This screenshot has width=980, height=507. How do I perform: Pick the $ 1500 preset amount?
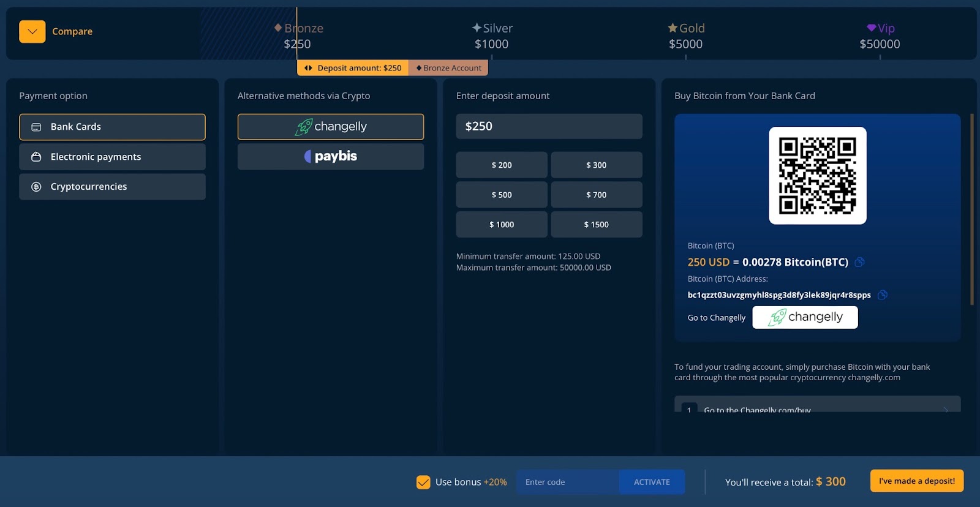point(597,225)
